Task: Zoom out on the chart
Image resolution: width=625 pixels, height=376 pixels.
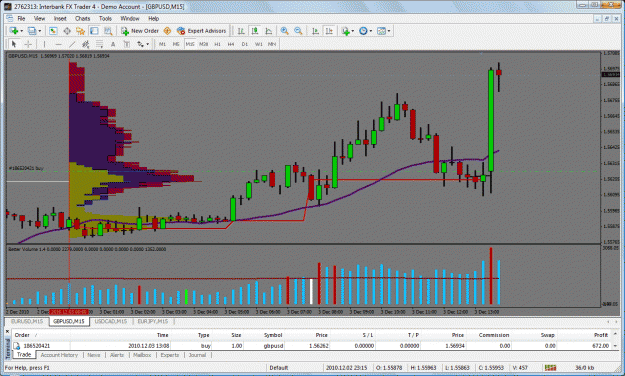Action: point(298,31)
